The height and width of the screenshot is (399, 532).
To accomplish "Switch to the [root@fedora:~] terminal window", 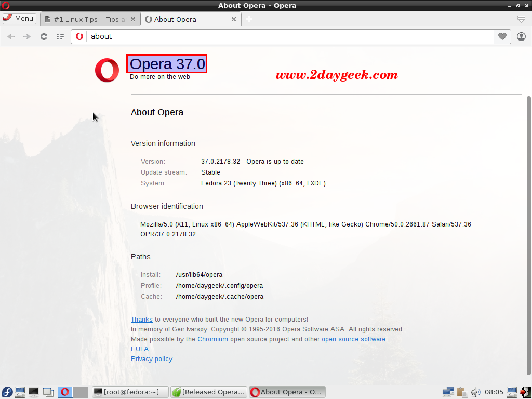I will (x=130, y=392).
